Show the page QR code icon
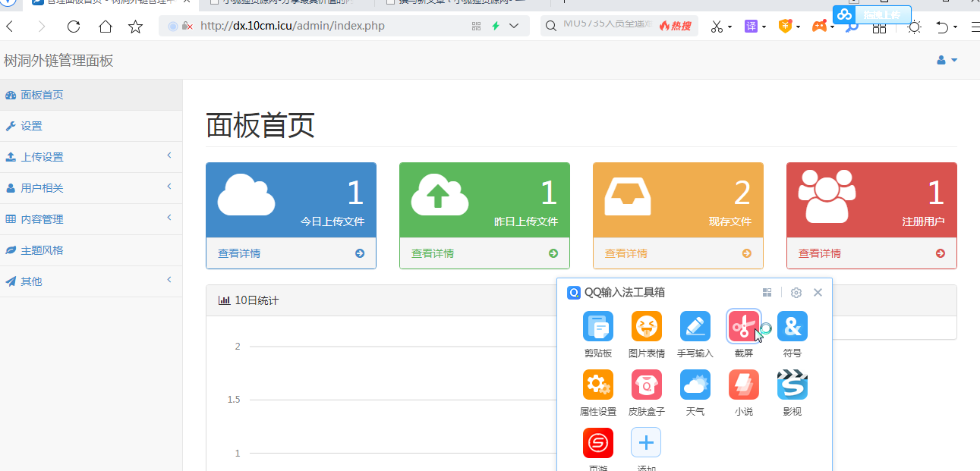980x471 pixels. pyautogui.click(x=476, y=27)
